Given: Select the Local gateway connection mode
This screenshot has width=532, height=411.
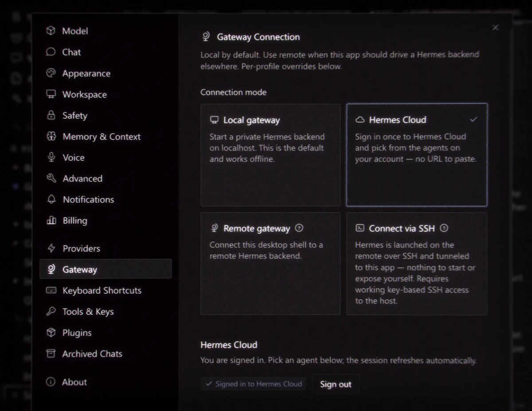Looking at the screenshot, I should [270, 155].
